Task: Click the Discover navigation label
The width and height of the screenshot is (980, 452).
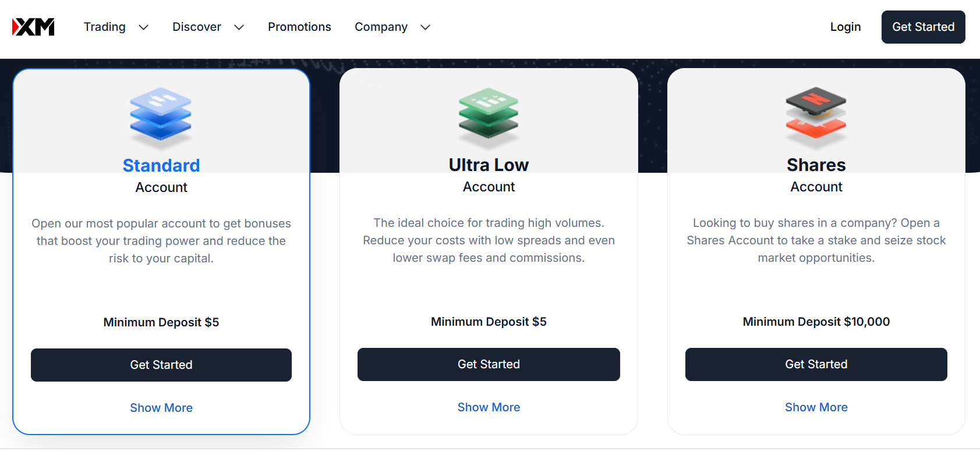Action: (x=197, y=27)
